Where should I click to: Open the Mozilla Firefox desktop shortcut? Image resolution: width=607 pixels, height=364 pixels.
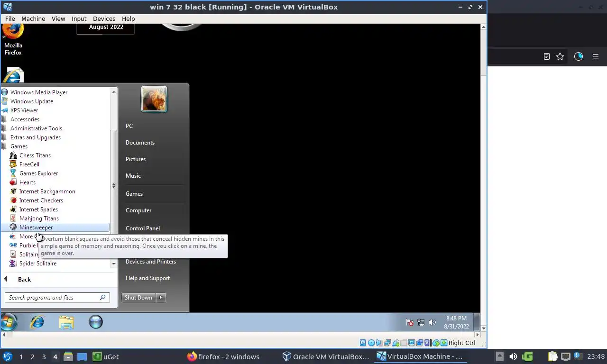click(x=13, y=39)
